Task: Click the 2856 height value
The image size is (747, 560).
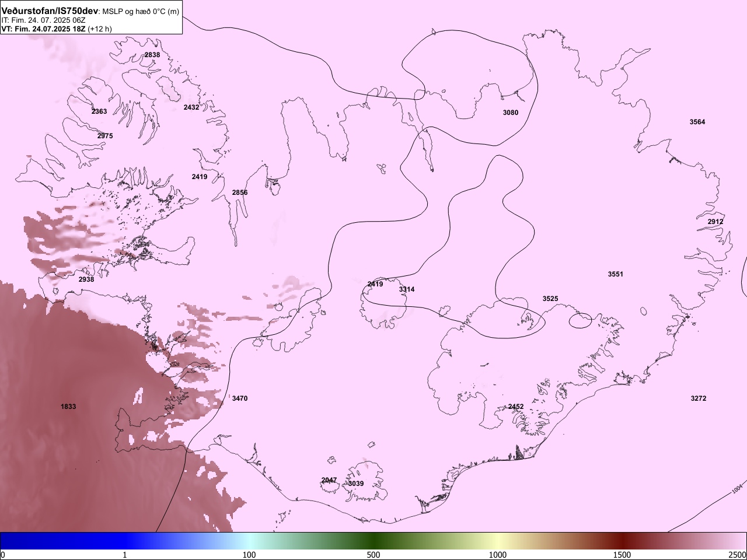Action: click(240, 192)
